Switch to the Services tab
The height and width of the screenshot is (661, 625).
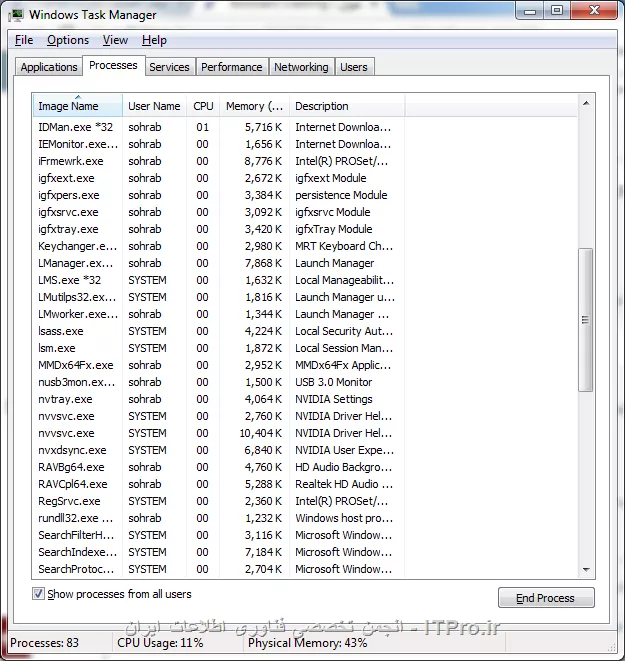point(169,67)
